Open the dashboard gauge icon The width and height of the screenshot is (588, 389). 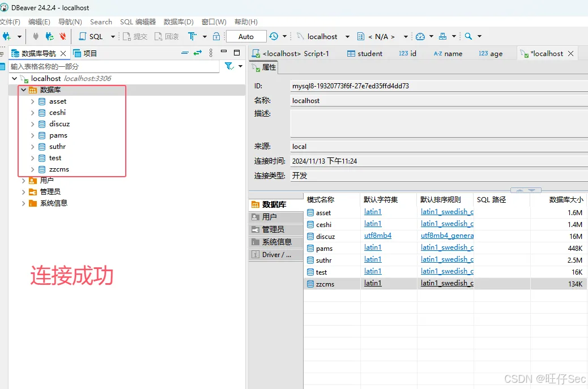point(420,36)
